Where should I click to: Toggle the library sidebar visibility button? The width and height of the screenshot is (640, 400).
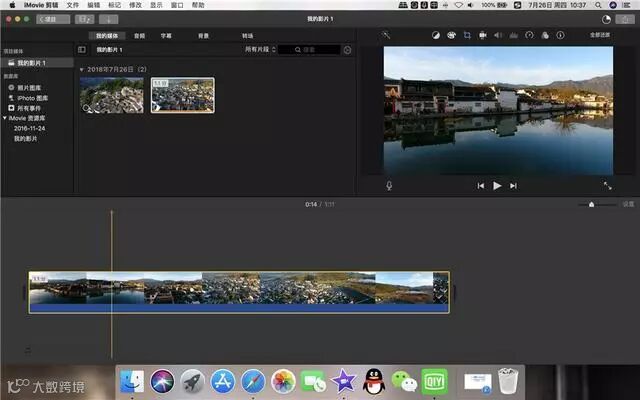[82, 49]
